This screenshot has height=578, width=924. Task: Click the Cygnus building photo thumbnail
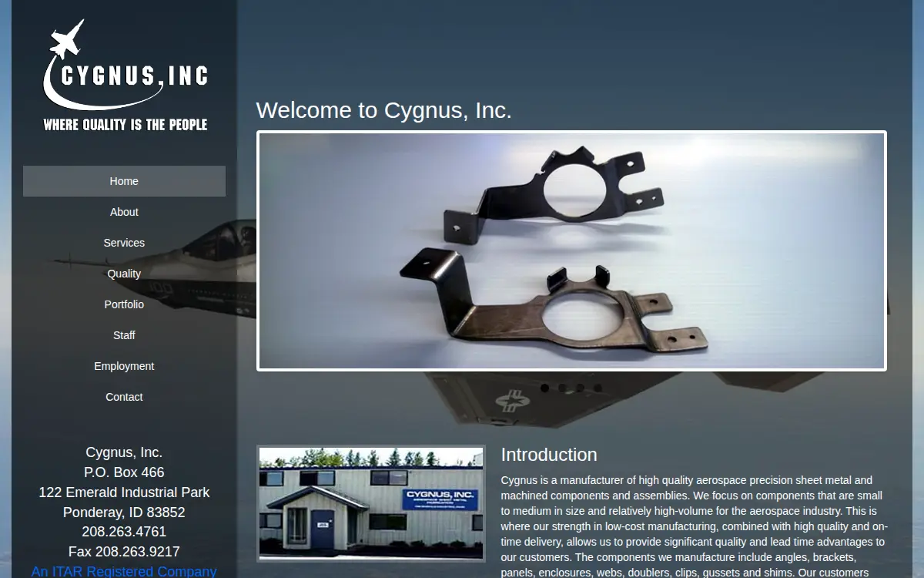click(371, 503)
